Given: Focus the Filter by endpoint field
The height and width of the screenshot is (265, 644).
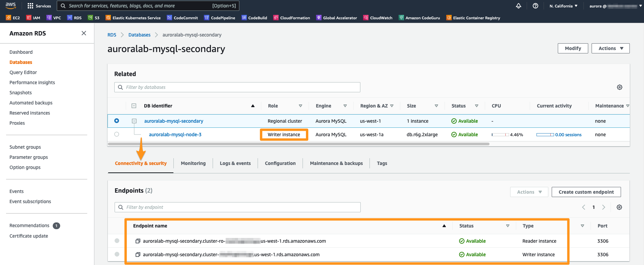Looking at the screenshot, I should click(238, 207).
